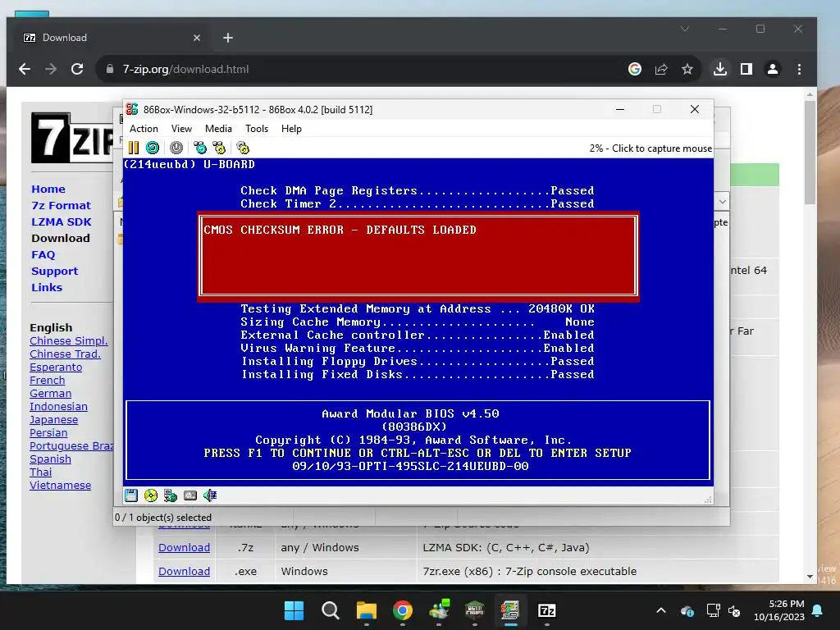Switch site language to Esperanto
The image size is (840, 630).
(x=56, y=367)
